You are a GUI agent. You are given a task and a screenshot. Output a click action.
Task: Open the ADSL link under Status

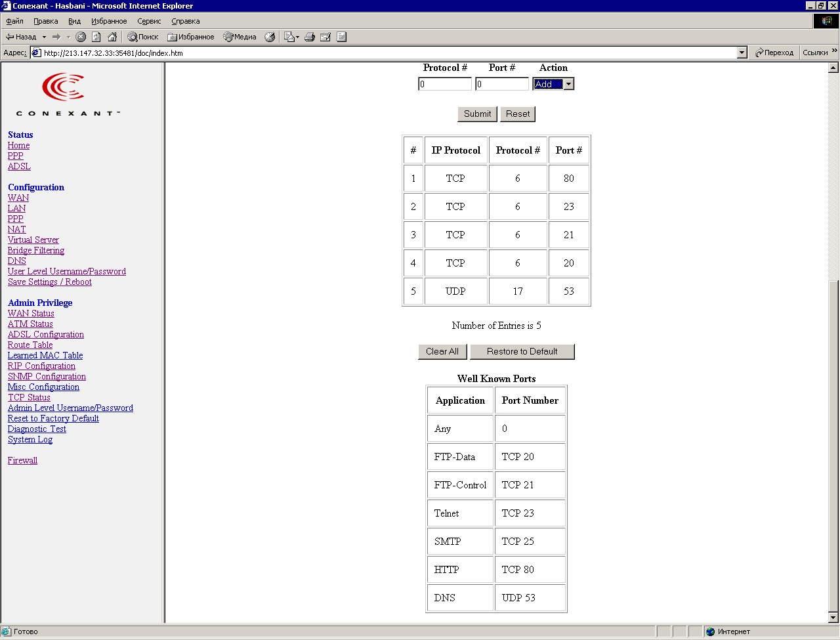(19, 166)
